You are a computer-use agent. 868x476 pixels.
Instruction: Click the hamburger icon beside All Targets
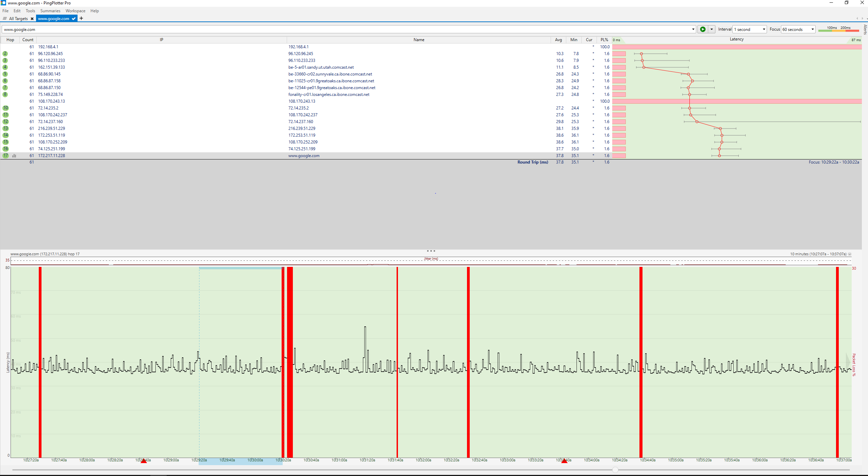point(4,19)
